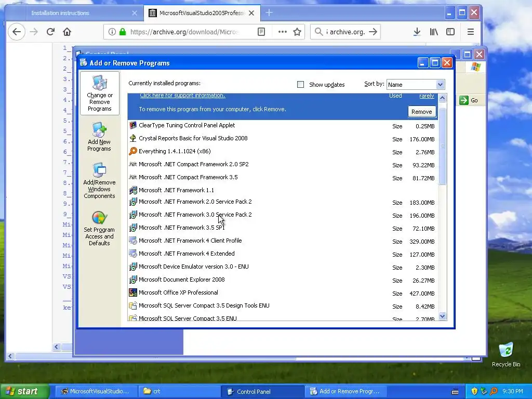Click Microsoft .NET Framework 1.1 icon
The image size is (532, 399).
[133, 190]
